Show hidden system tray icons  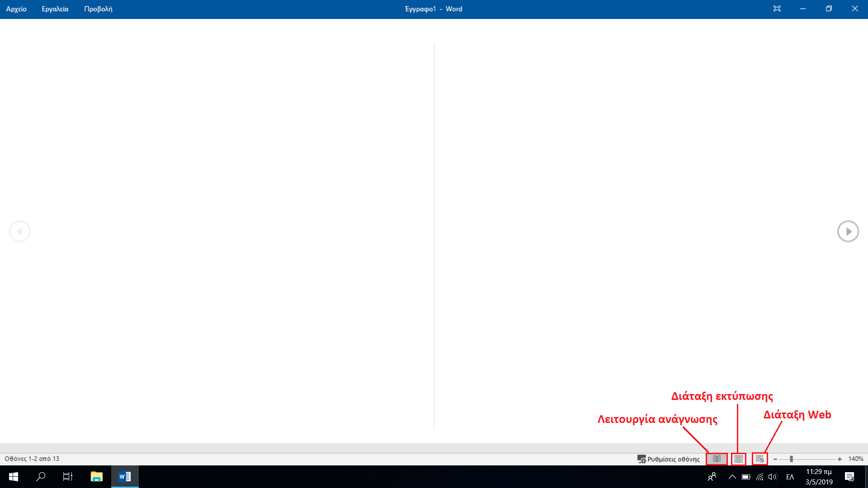tap(732, 477)
